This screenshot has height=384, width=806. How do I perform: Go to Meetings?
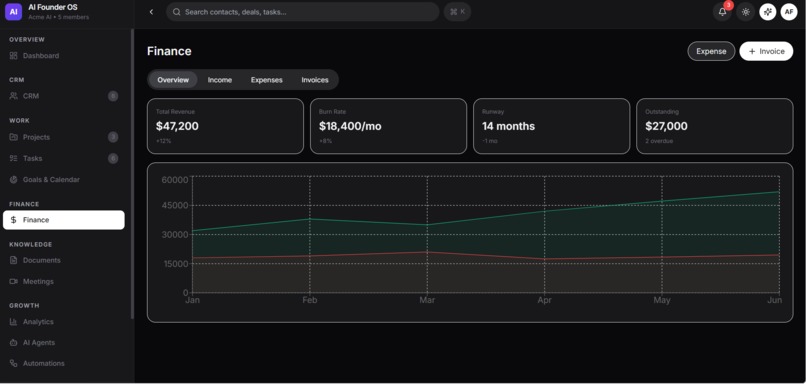pyautogui.click(x=64, y=281)
